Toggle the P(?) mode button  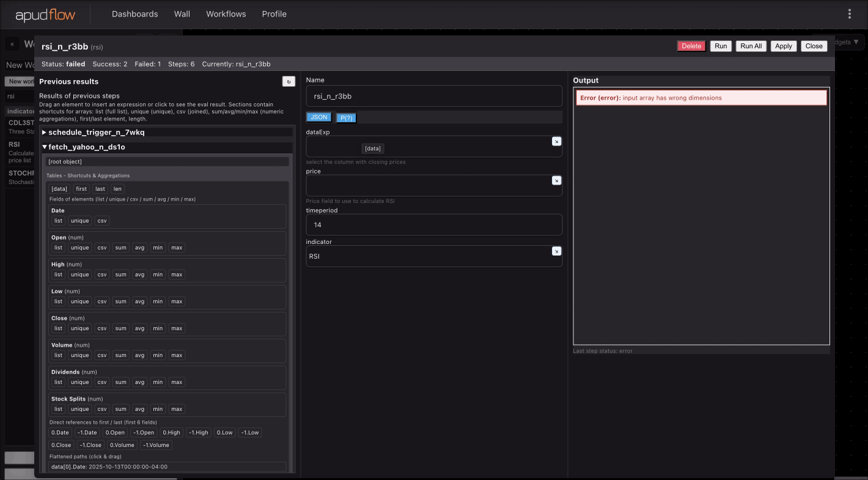pyautogui.click(x=346, y=118)
